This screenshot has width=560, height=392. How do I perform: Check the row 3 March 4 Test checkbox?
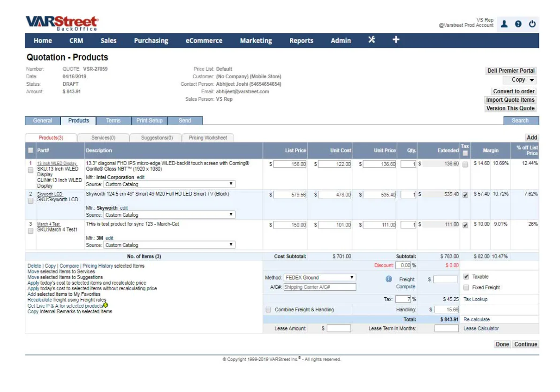pyautogui.click(x=30, y=231)
